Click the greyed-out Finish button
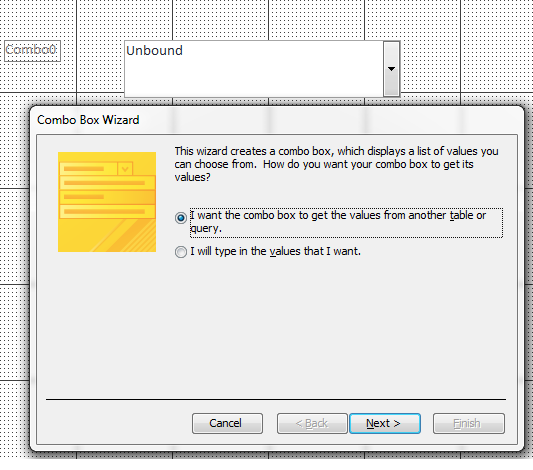The width and height of the screenshot is (533, 470). click(x=469, y=423)
